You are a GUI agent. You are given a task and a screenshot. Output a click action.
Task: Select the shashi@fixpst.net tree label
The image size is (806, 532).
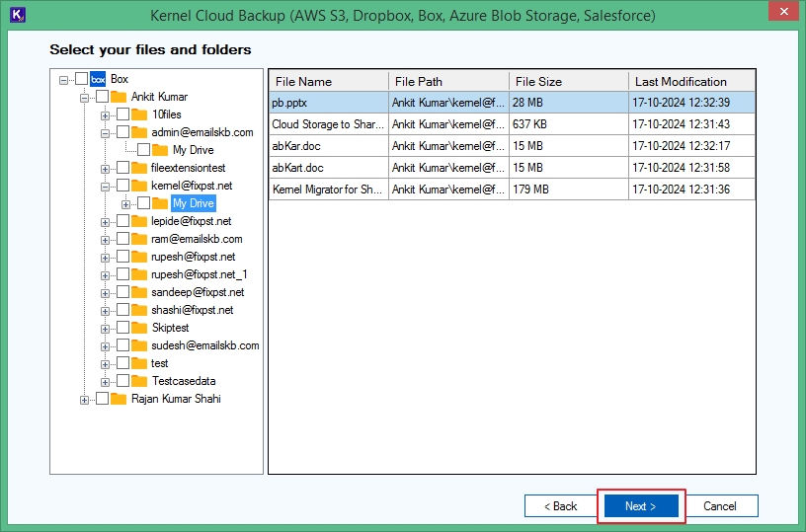coord(193,310)
